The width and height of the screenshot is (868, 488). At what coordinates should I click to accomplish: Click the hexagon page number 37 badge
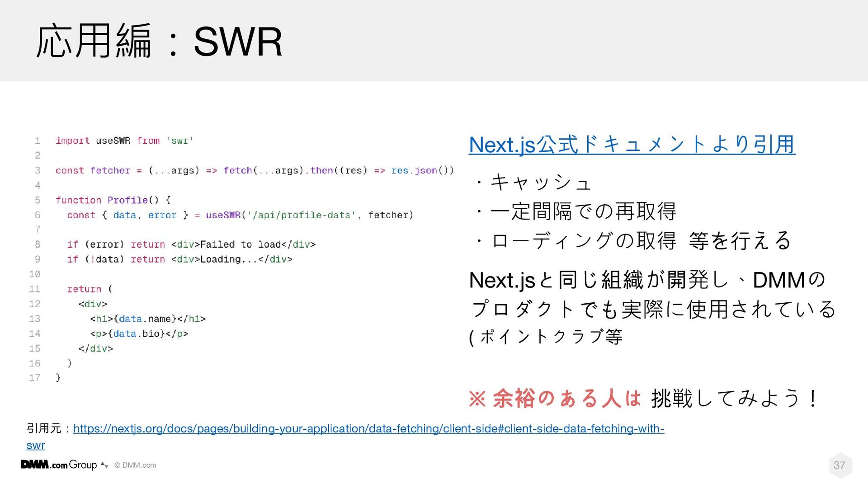[840, 465]
